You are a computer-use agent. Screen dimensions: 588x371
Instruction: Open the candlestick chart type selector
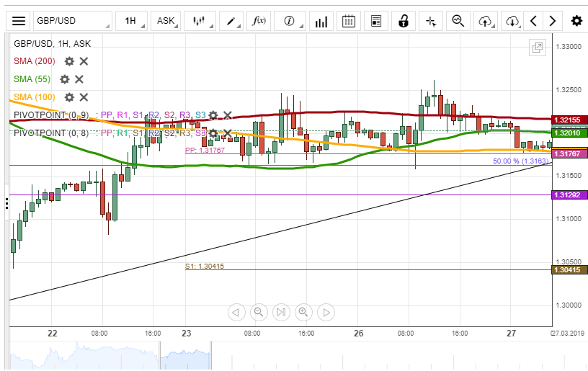point(201,21)
